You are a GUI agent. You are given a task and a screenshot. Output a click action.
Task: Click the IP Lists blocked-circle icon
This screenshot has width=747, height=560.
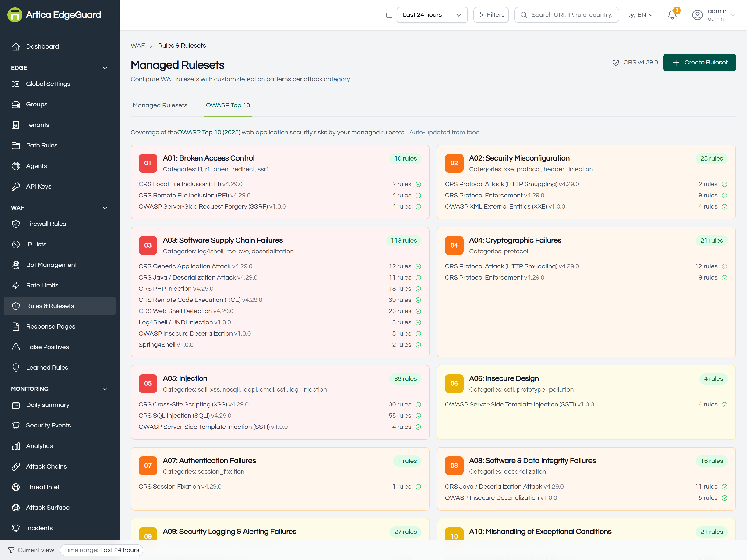[x=16, y=244]
